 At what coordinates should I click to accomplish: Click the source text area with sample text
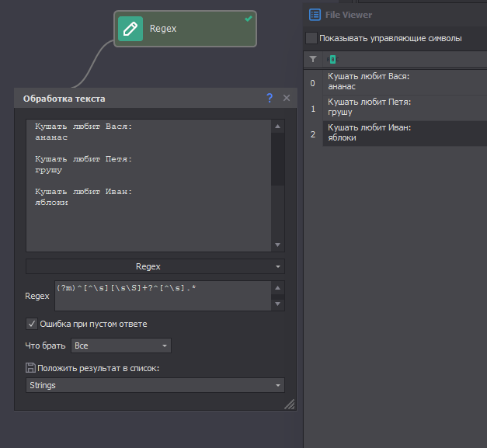148,185
